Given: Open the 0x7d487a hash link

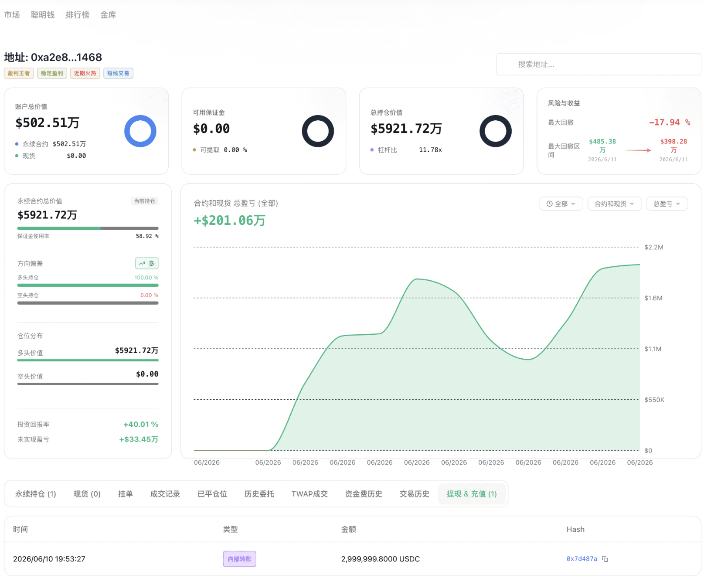Looking at the screenshot, I should [x=582, y=559].
